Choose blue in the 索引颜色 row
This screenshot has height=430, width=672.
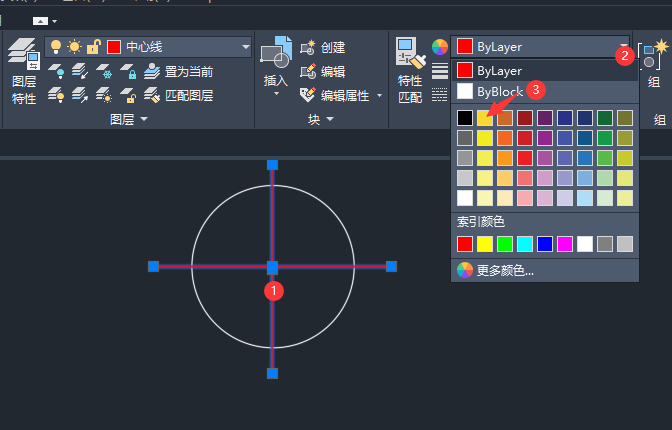click(x=545, y=244)
